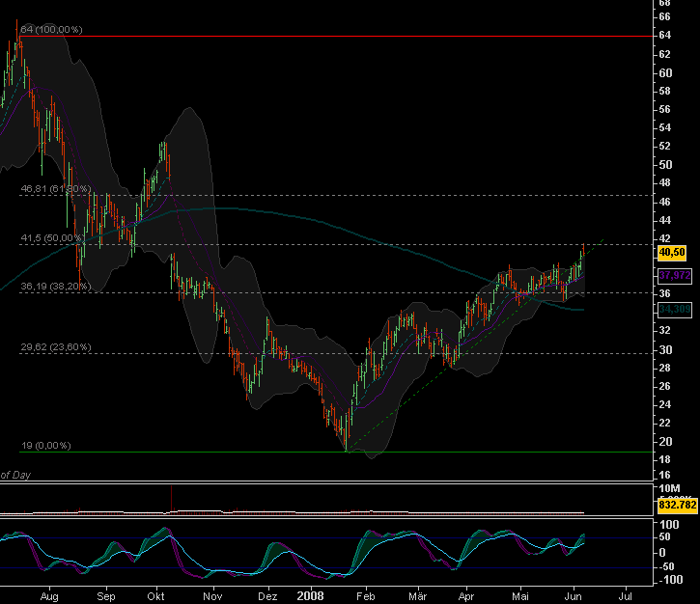The image size is (700, 604).
Task: Click the yellow 832.782 volume value tag
Action: (677, 504)
